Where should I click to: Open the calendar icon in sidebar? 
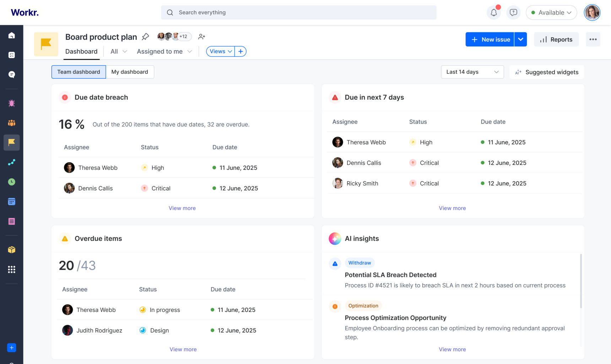click(x=12, y=202)
